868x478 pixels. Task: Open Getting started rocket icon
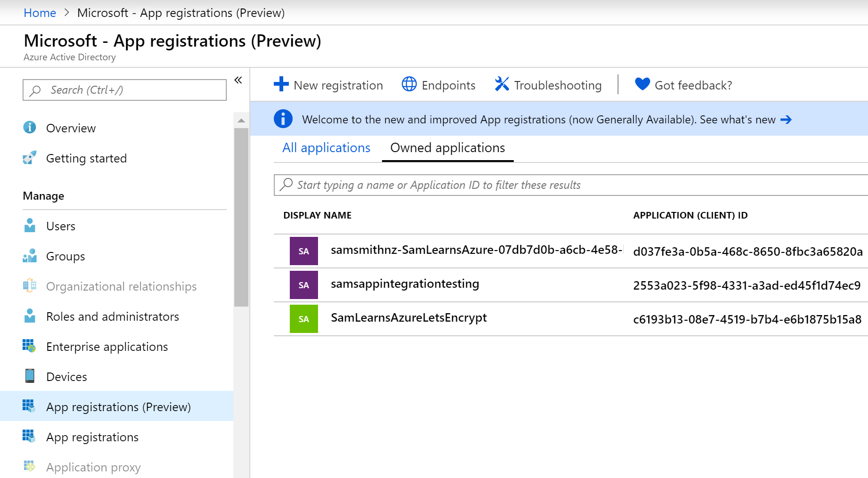tap(30, 158)
